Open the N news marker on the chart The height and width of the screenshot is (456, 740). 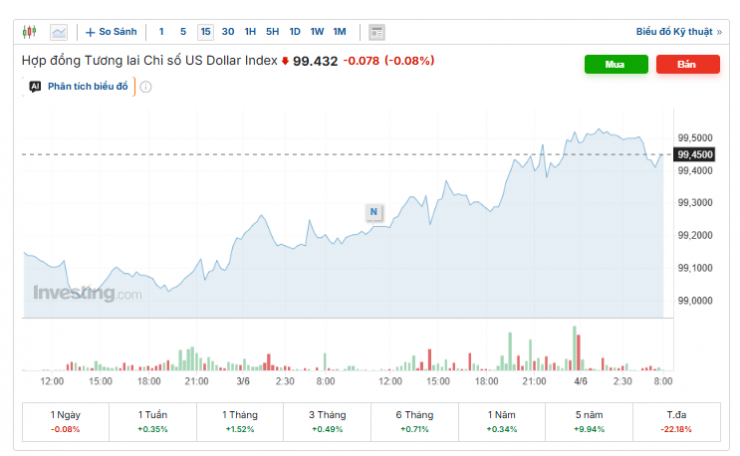click(x=374, y=212)
